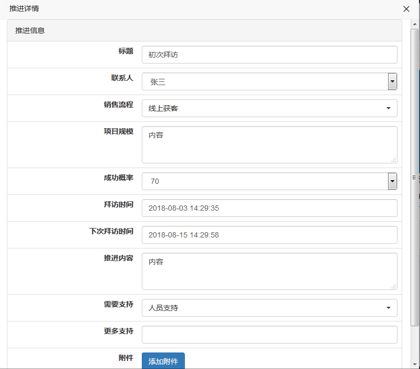
Task: Click the 附件 field label
Action: 126,358
